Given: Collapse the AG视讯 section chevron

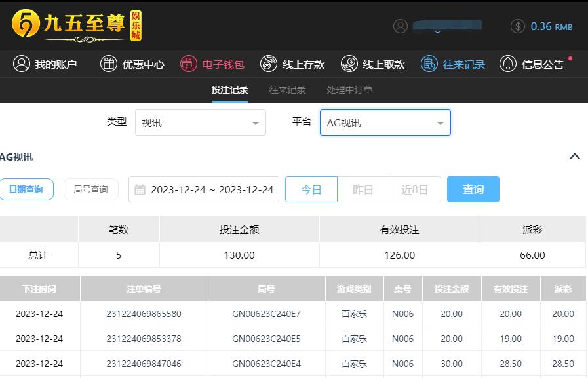Looking at the screenshot, I should (x=574, y=156).
